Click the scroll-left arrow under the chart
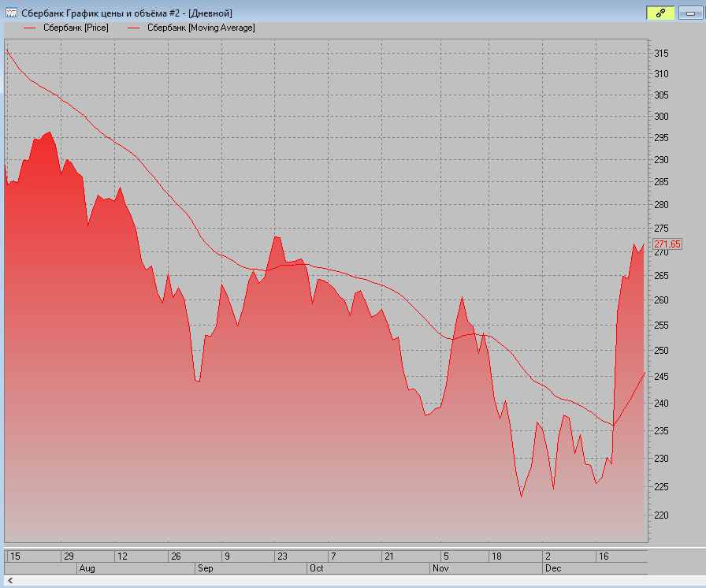The width and height of the screenshot is (706, 588). click(10, 581)
